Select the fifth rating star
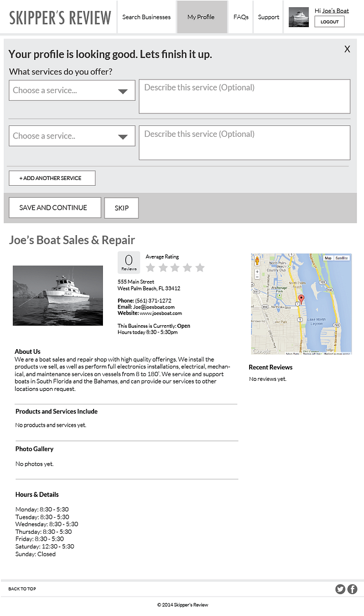 [200, 267]
